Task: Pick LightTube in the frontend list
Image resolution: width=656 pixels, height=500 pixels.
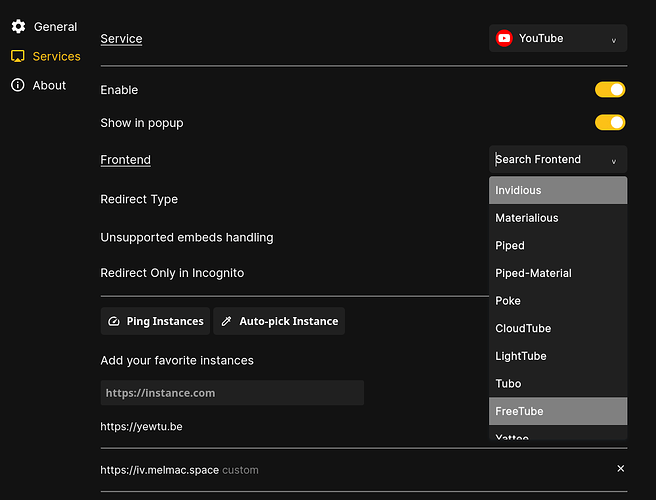Action: 558,356
